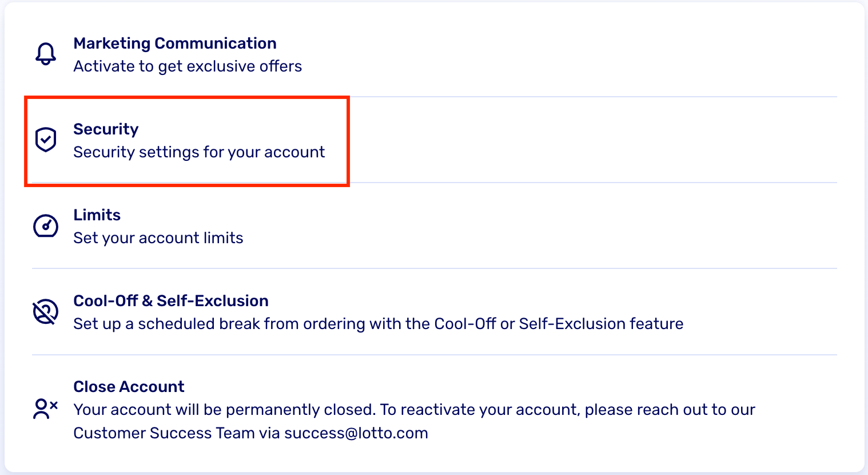Click the shield checkmark Security icon
Image resolution: width=868 pixels, height=475 pixels.
click(46, 140)
